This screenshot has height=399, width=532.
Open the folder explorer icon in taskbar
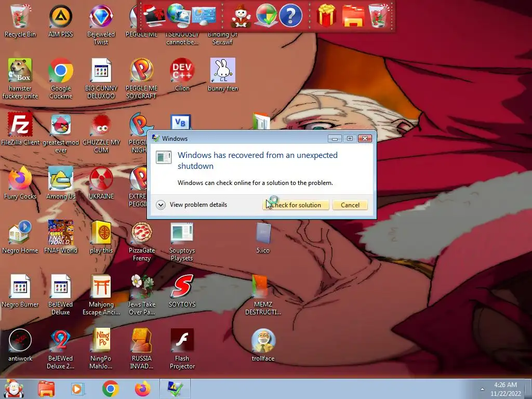tap(46, 389)
